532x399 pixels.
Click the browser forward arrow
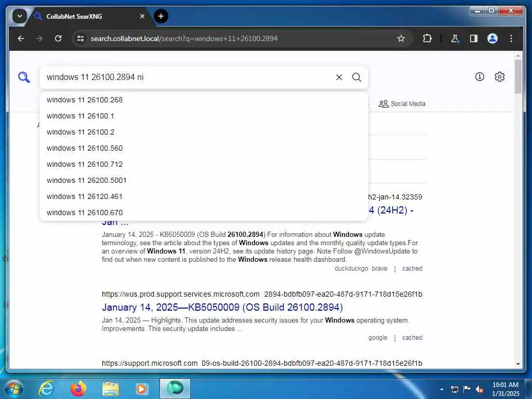39,38
